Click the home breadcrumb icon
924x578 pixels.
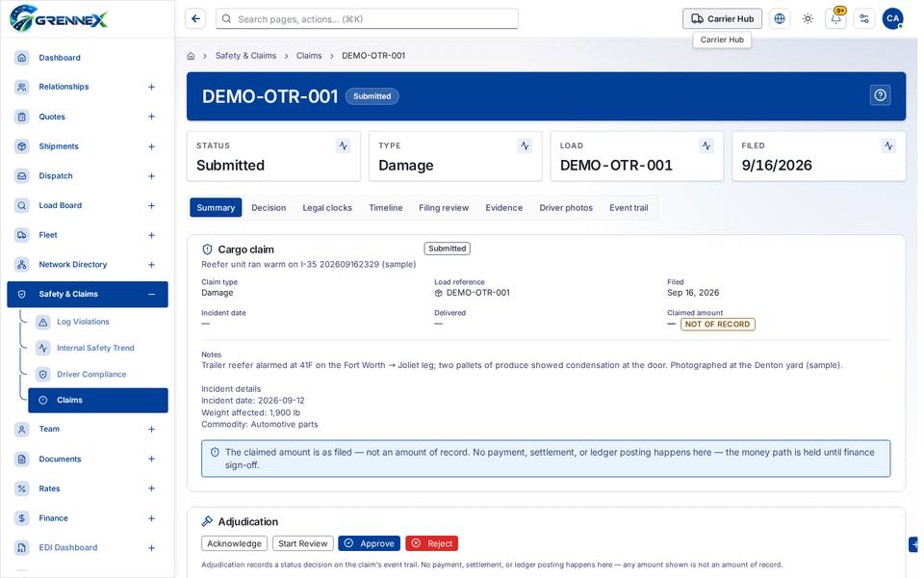[191, 56]
